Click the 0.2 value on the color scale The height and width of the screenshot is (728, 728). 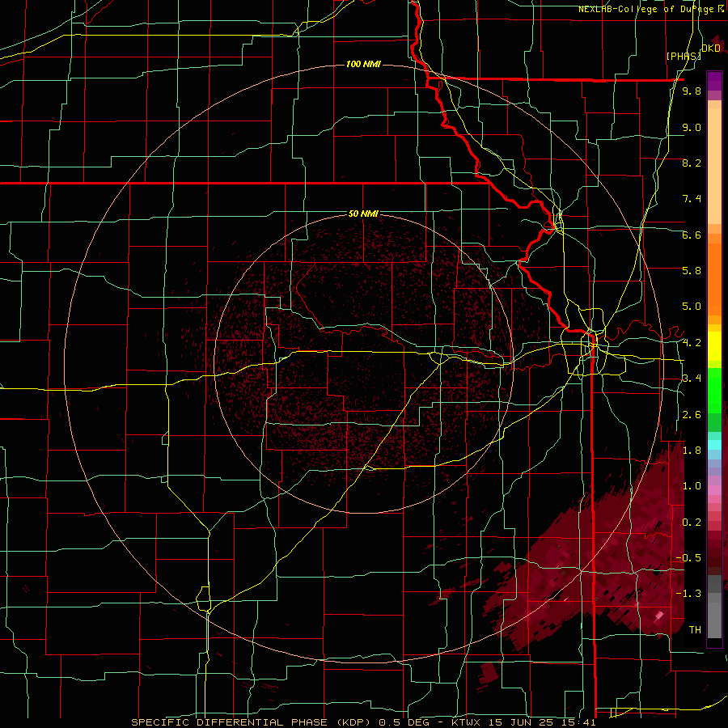tap(692, 523)
